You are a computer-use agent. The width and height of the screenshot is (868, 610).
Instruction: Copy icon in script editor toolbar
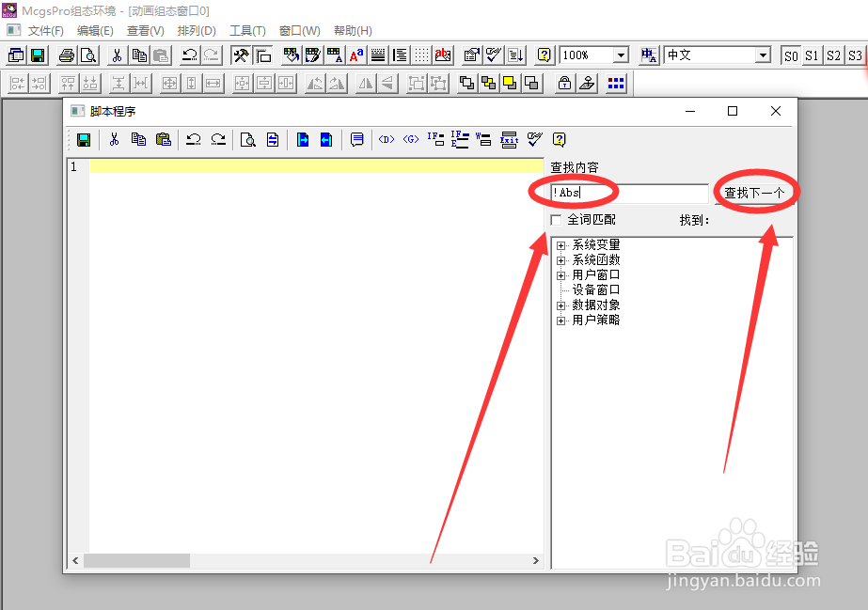(x=138, y=139)
